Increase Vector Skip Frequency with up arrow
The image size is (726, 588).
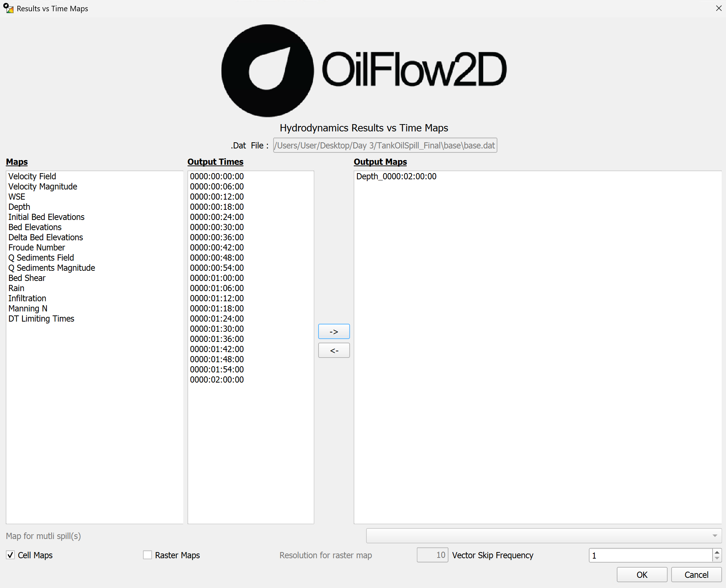(x=717, y=552)
